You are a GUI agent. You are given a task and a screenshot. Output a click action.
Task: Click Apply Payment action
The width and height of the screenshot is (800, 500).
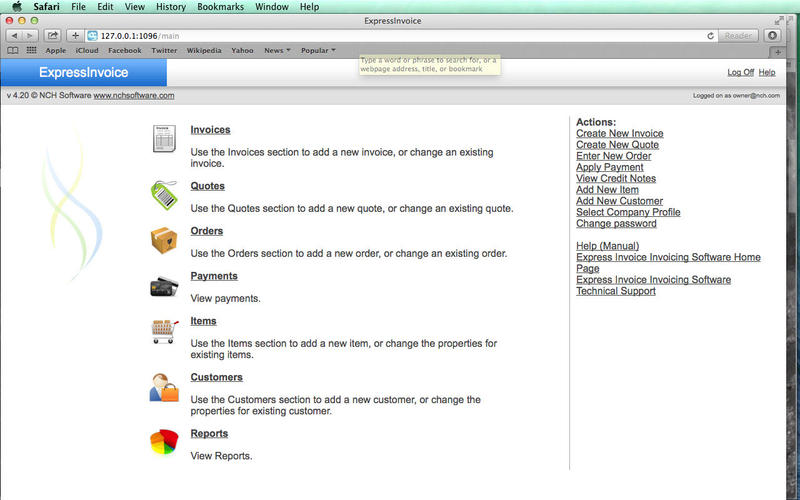pyautogui.click(x=610, y=167)
